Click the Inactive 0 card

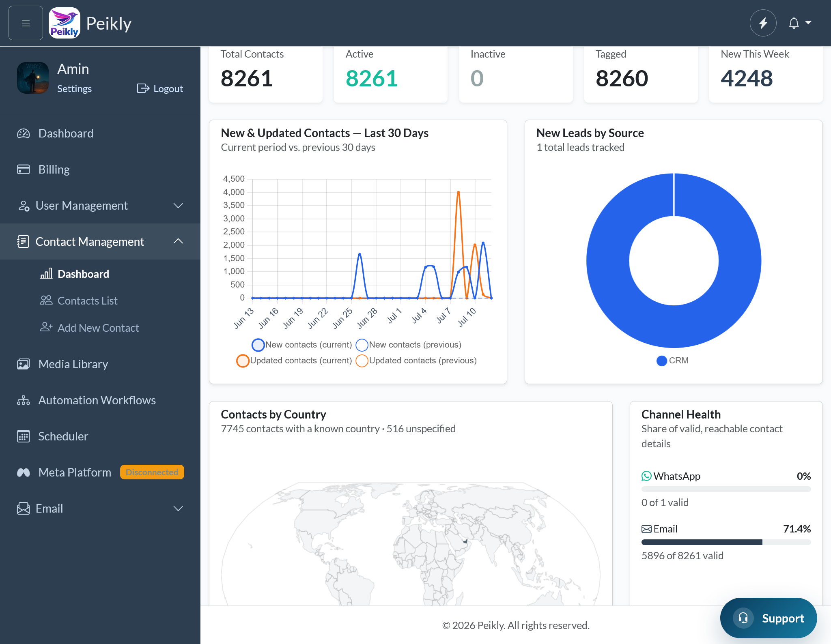[516, 74]
